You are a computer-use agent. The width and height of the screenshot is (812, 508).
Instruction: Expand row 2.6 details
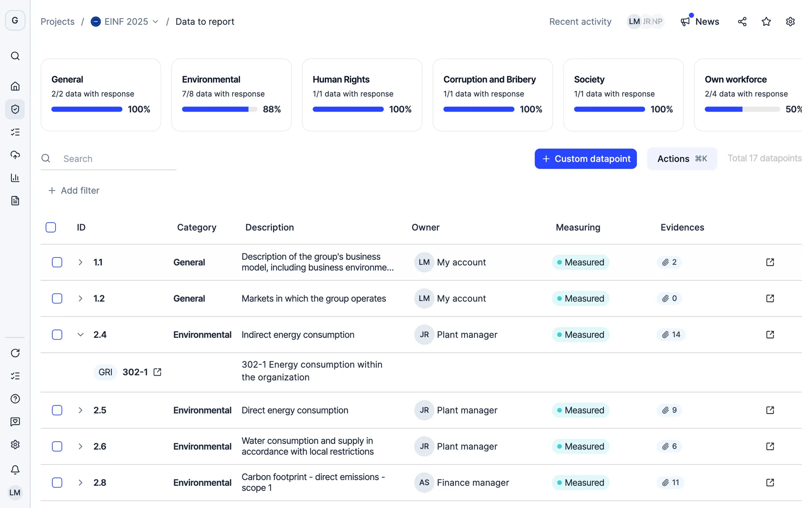80,446
